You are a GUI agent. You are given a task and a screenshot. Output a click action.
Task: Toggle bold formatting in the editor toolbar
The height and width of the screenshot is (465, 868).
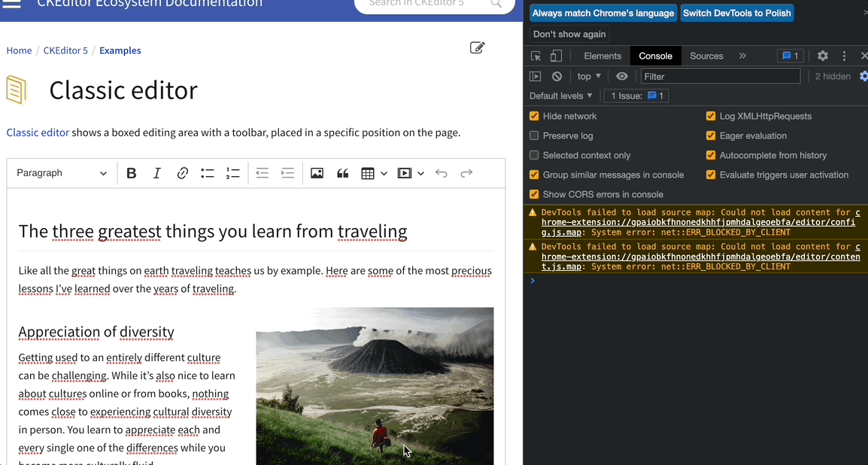click(131, 173)
